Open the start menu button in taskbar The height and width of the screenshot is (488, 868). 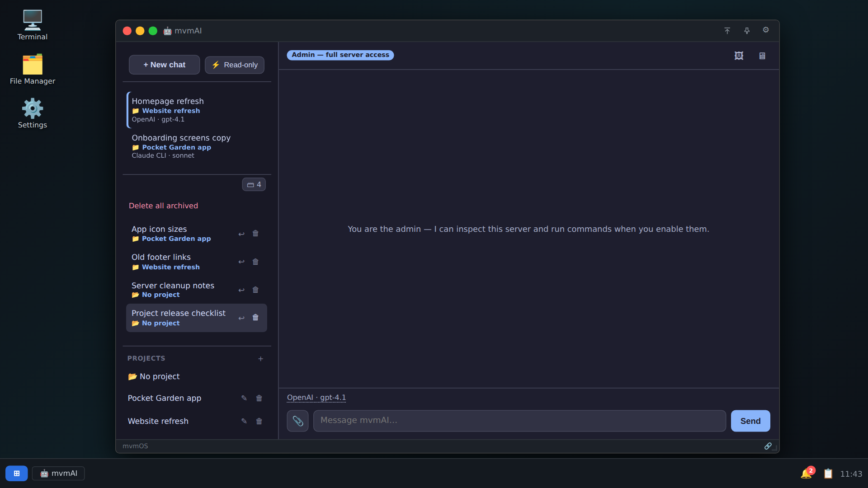click(17, 474)
